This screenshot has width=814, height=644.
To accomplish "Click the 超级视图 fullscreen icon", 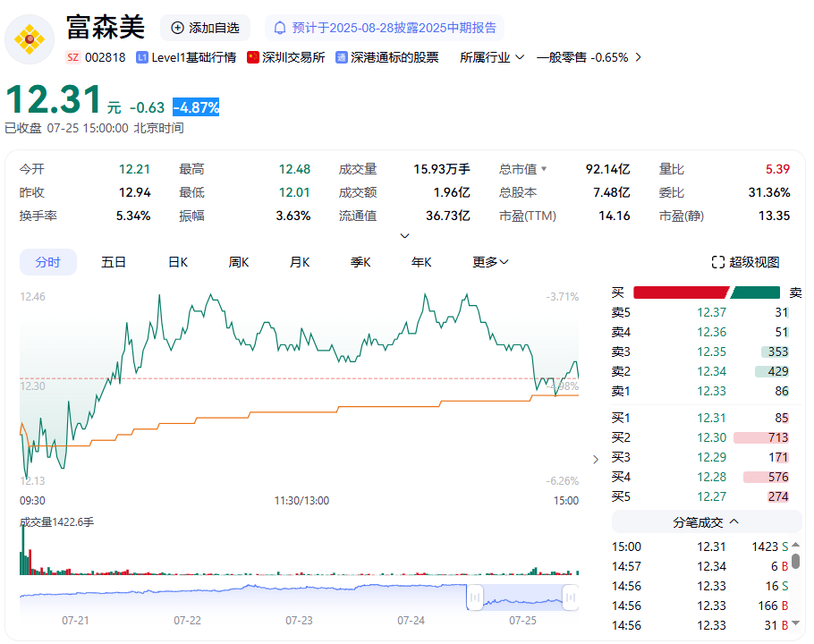I will coord(718,262).
